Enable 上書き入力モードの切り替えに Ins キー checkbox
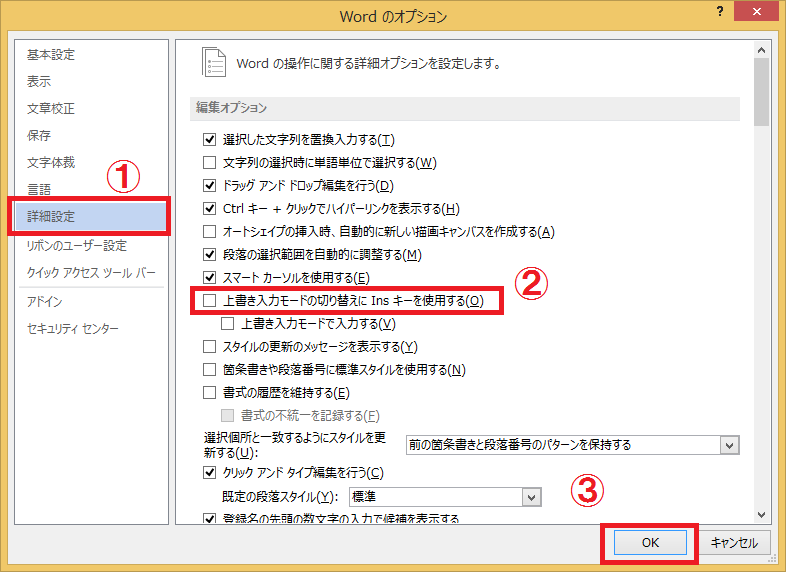The height and width of the screenshot is (572, 786). point(209,300)
